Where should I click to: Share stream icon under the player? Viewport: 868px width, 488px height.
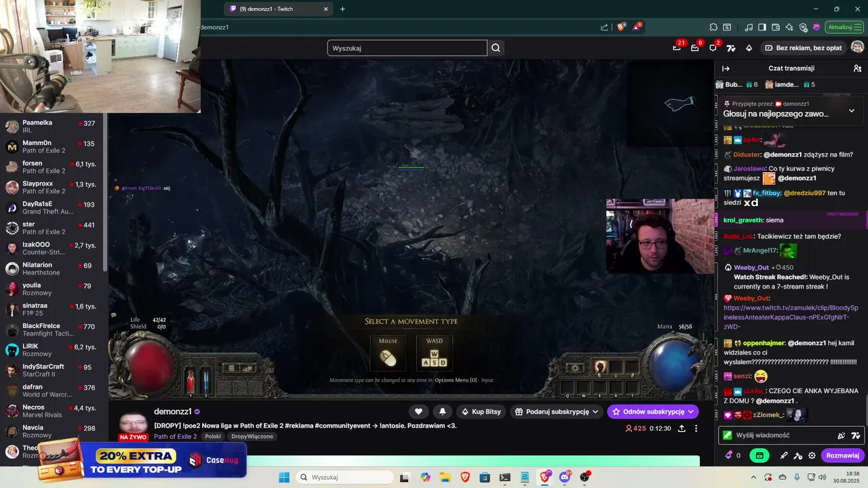click(x=682, y=428)
